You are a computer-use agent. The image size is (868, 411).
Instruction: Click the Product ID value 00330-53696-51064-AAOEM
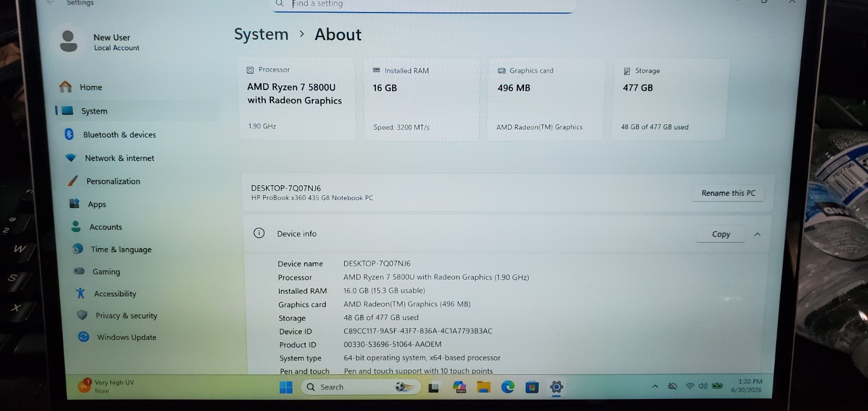coord(392,344)
